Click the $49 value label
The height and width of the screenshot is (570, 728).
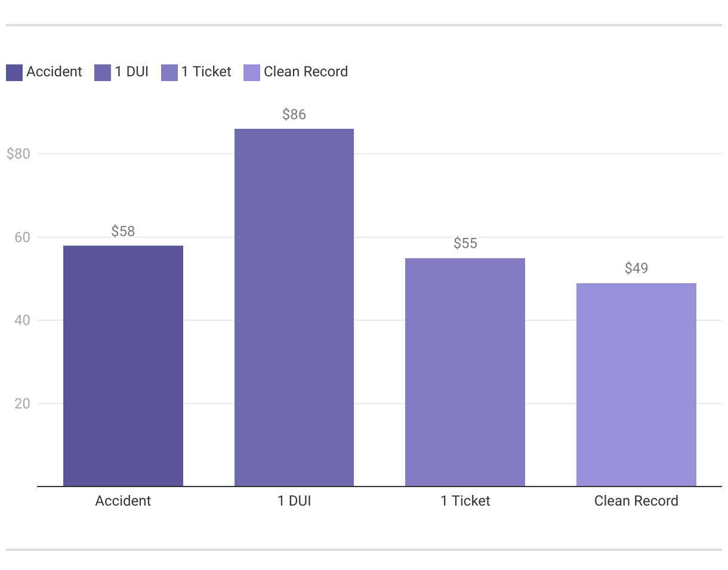tap(636, 268)
